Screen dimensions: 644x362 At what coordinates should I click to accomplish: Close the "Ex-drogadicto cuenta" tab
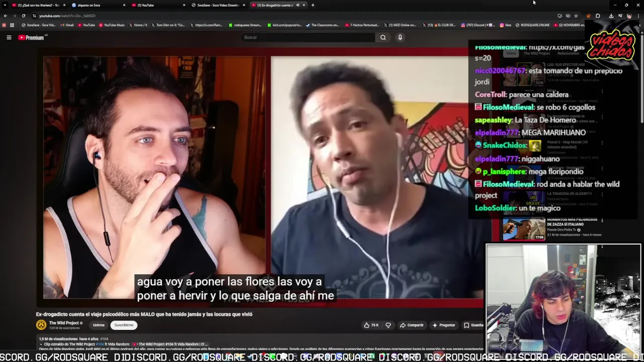coord(304,5)
